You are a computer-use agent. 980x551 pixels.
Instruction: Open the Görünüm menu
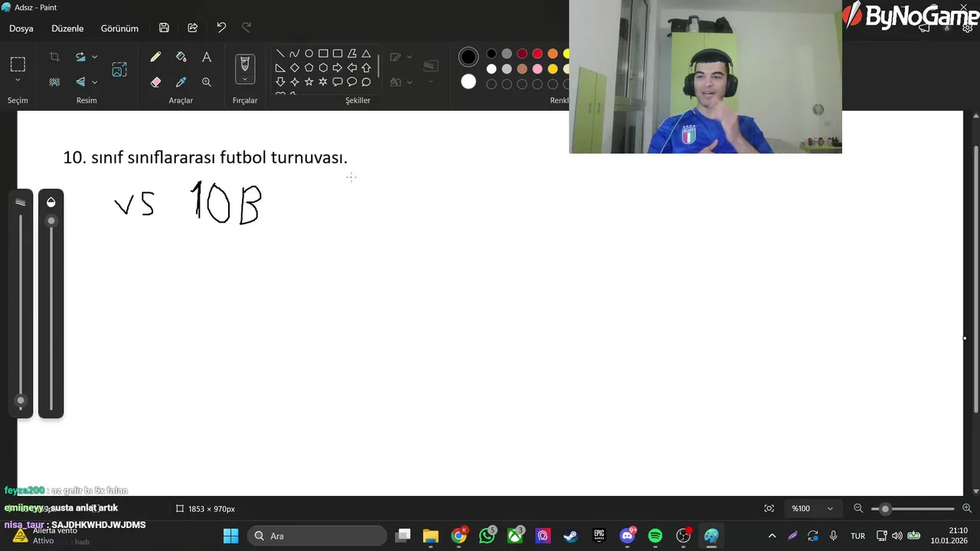(119, 28)
